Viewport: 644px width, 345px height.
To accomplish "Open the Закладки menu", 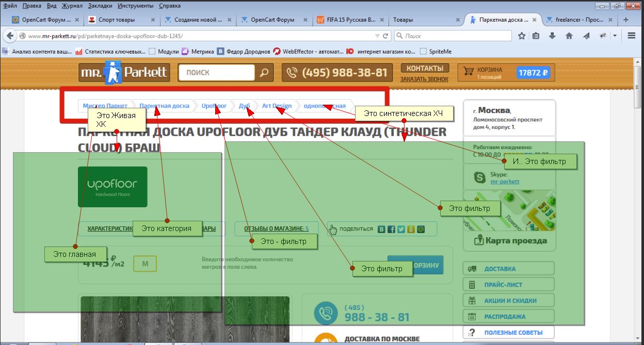I will click(100, 6).
